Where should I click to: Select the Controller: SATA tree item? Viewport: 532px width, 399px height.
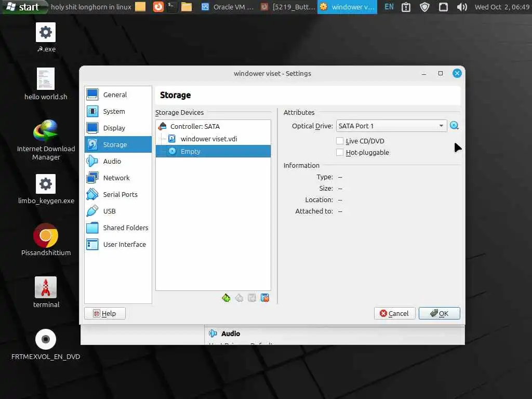tap(213, 126)
